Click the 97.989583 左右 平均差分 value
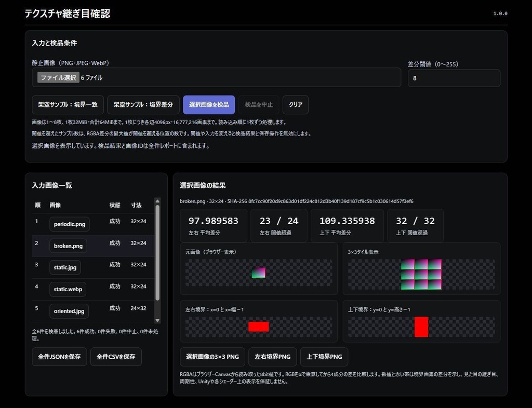Screen dimensions: 532x408 (x=214, y=221)
